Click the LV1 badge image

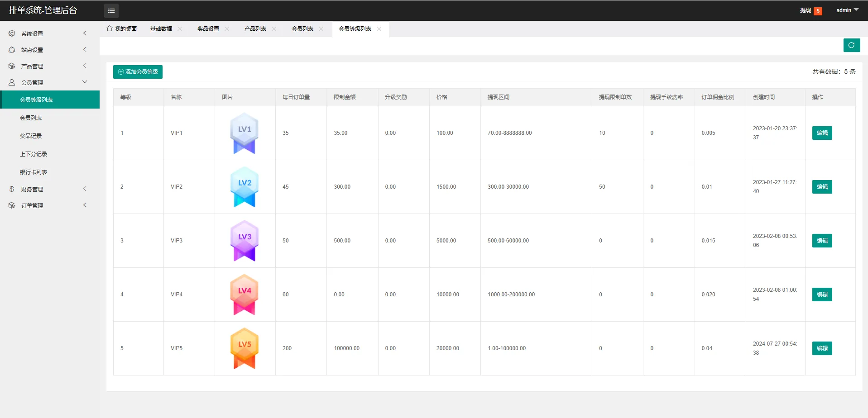pos(245,133)
